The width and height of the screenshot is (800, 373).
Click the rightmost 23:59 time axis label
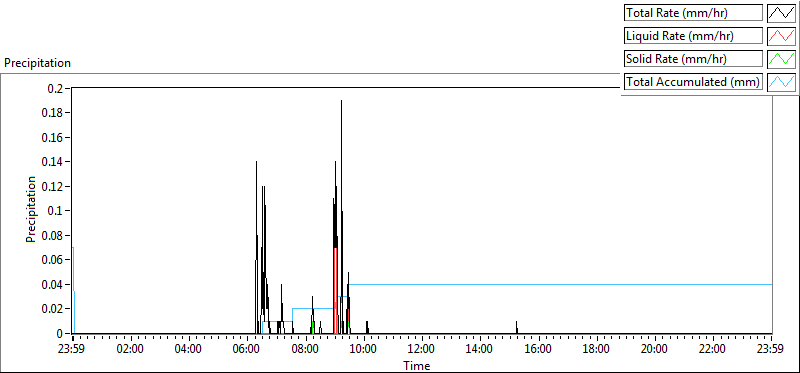(x=772, y=349)
